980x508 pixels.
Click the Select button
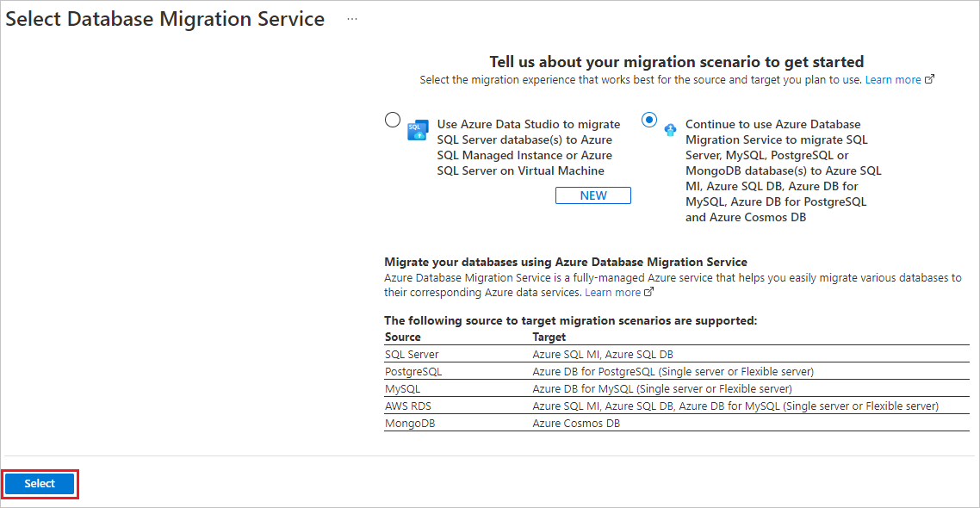[40, 484]
